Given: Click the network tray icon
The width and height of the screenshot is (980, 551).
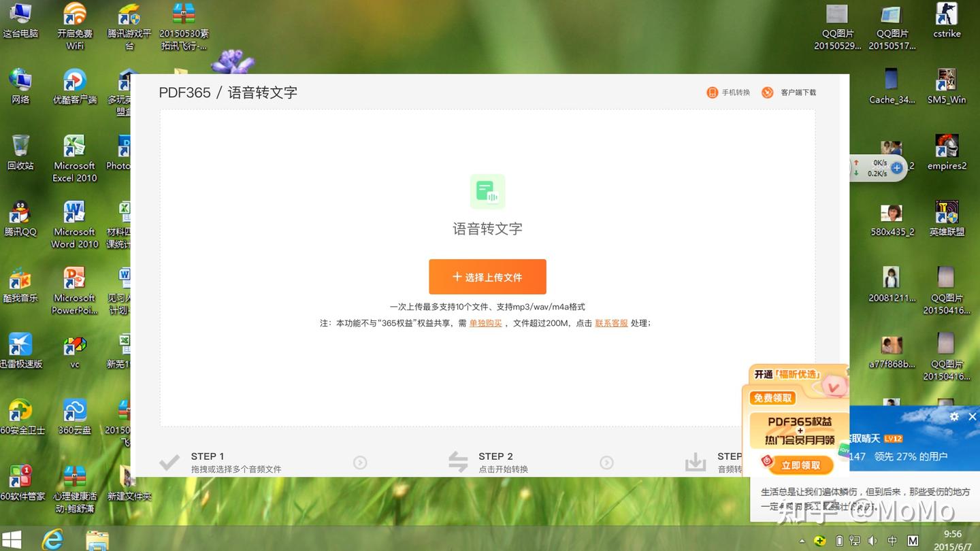Looking at the screenshot, I should (x=855, y=541).
